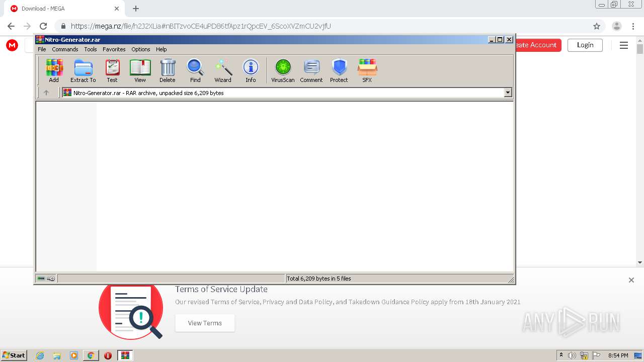Run the Test archive tool
Viewport: 644px width, 362px height.
coord(112,70)
